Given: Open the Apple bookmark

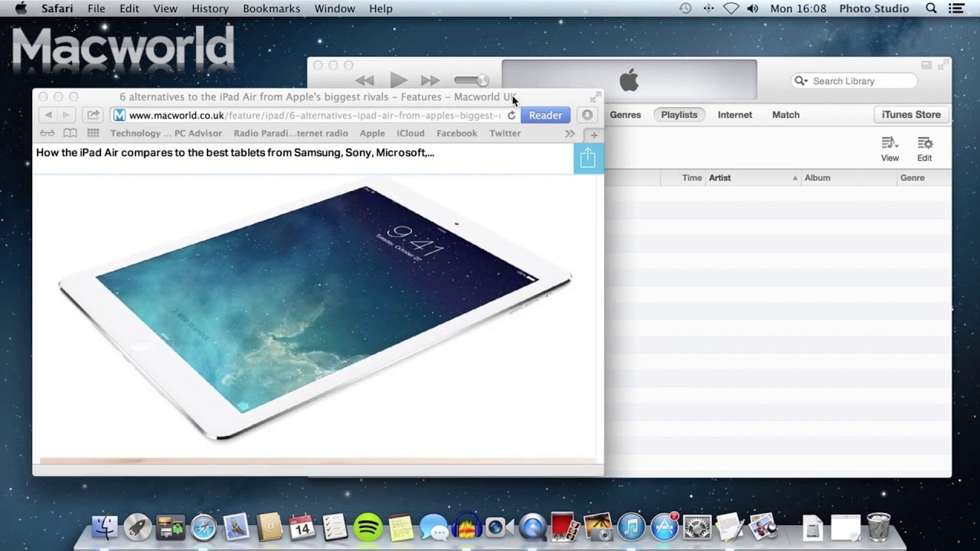Looking at the screenshot, I should point(372,133).
